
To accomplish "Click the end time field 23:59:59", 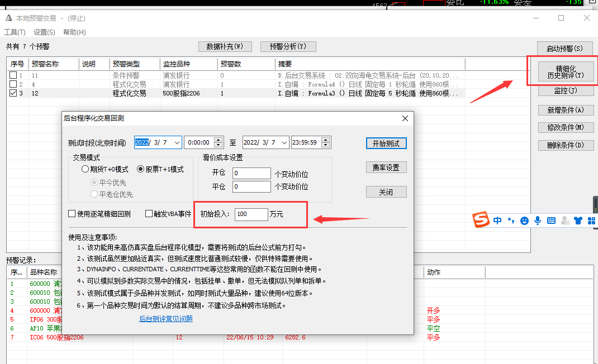I will [306, 142].
